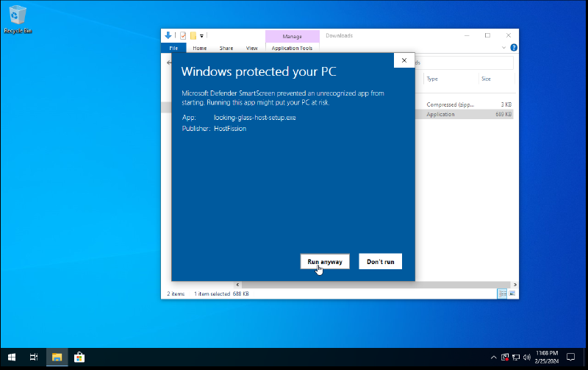Click the Properties checkmark quick access icon

(x=183, y=35)
